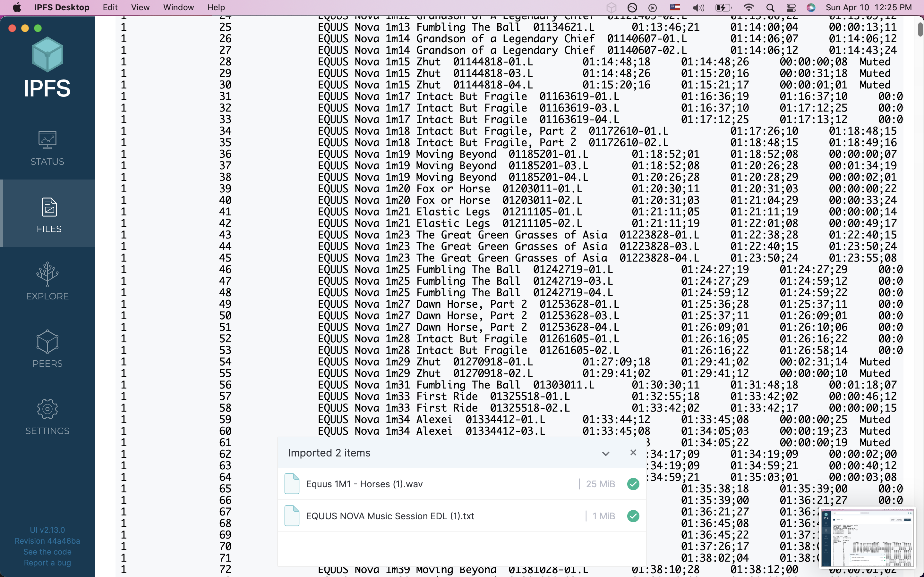This screenshot has height=577, width=924.
Task: Open the Files section icon
Action: point(49,207)
